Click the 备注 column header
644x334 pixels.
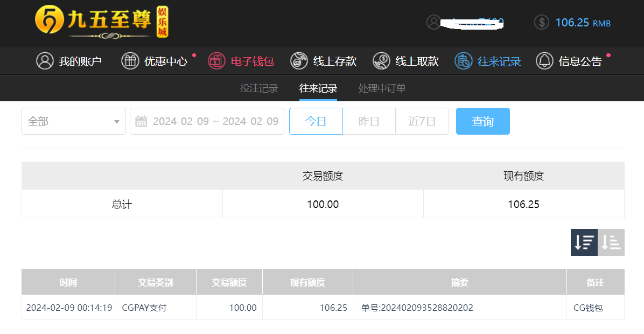(x=596, y=282)
